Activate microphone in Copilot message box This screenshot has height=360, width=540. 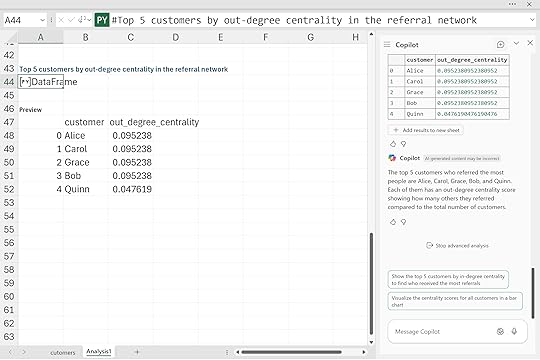click(514, 331)
